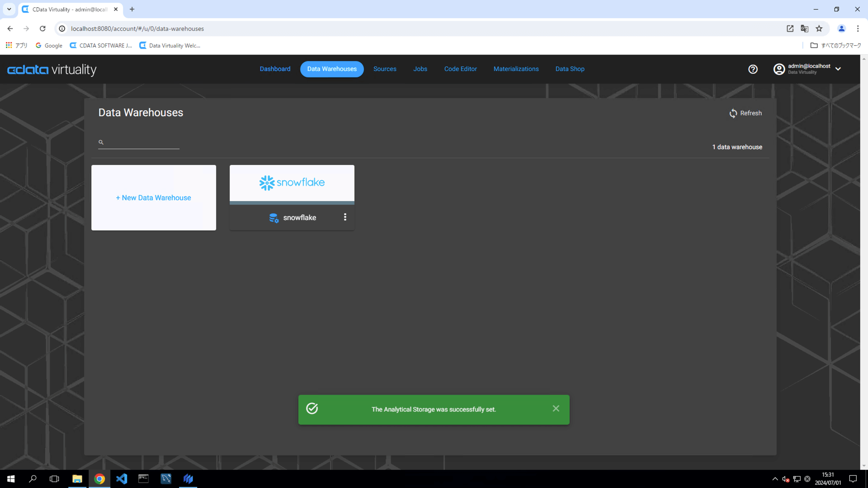The width and height of the screenshot is (868, 488).
Task: Click the Google Translate icon
Action: [x=804, y=28]
